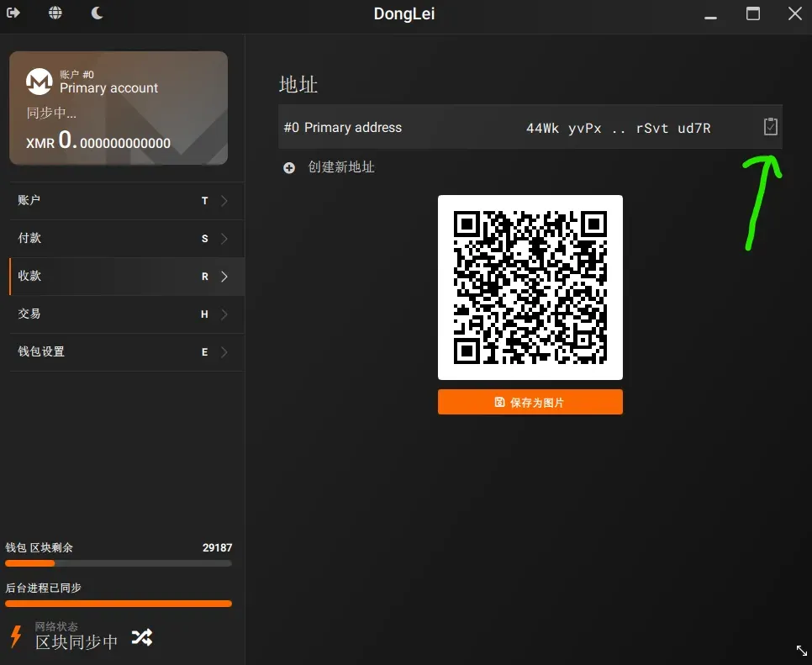
Task: Open the 交易 transactions menu
Action: [127, 314]
